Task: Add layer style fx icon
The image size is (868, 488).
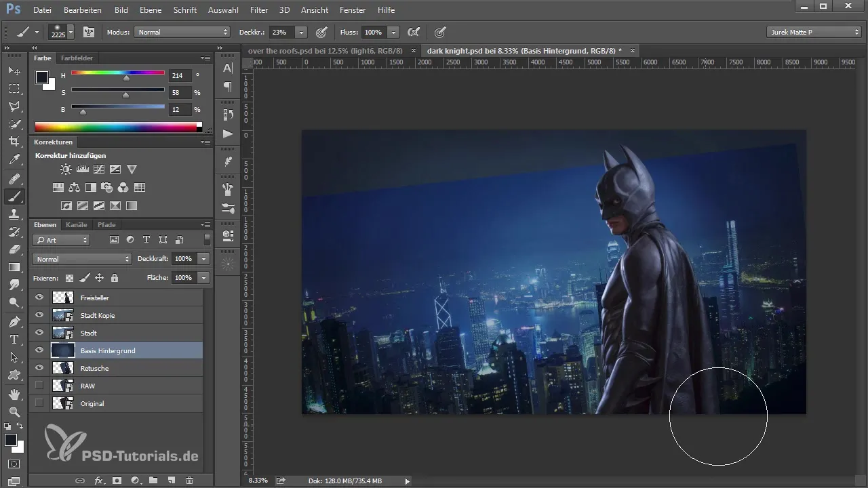Action: 99,480
